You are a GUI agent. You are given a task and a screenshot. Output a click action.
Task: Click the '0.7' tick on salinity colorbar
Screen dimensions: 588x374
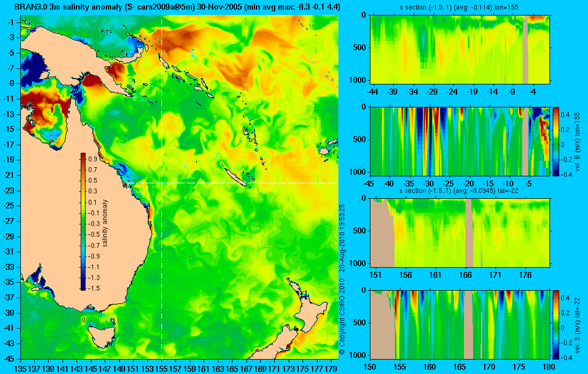pyautogui.click(x=92, y=170)
